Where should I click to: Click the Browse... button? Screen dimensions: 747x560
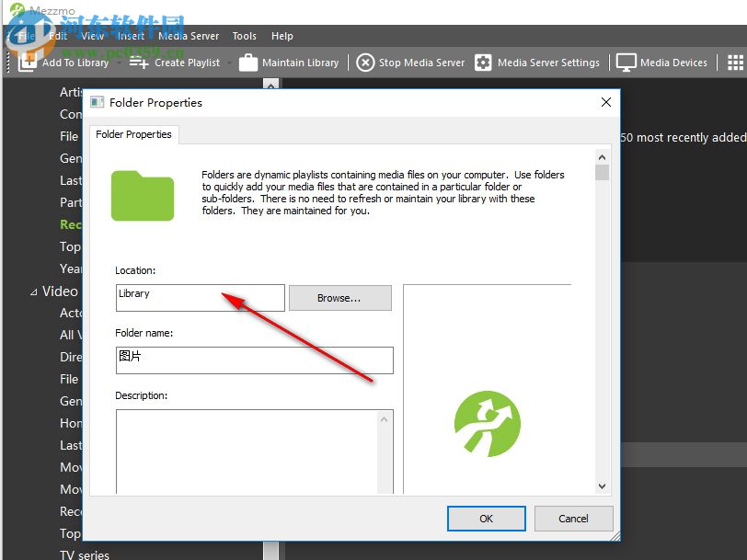[x=340, y=298]
